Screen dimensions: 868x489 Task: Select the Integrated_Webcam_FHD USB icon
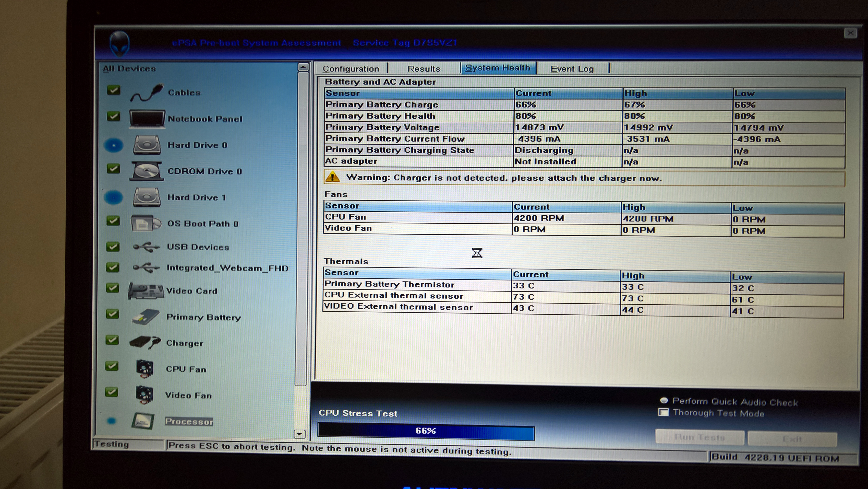(x=146, y=268)
